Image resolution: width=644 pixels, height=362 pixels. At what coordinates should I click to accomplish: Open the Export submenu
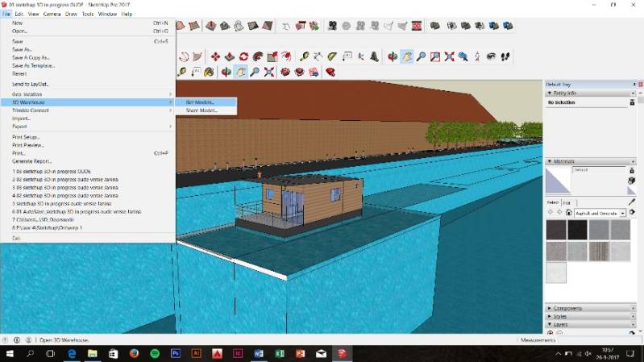pyautogui.click(x=88, y=127)
